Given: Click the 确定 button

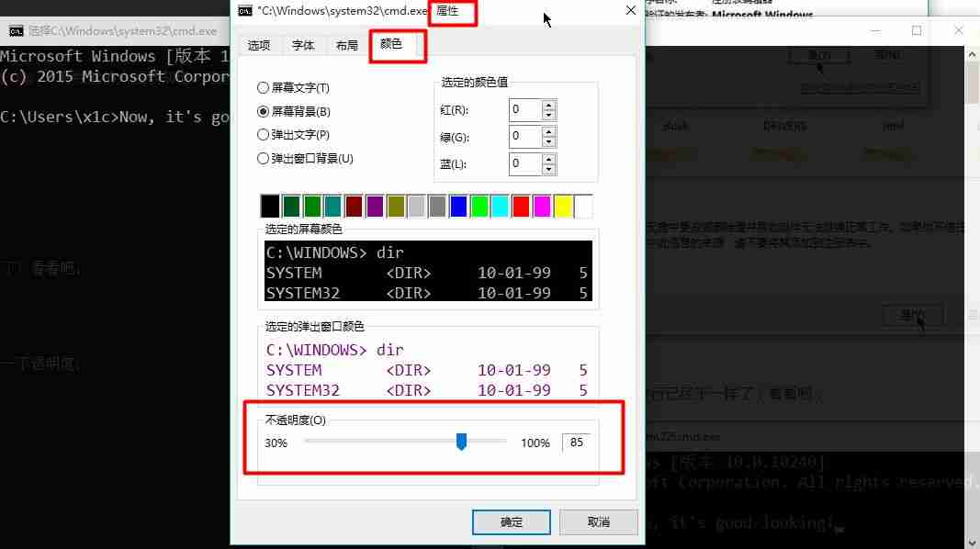Looking at the screenshot, I should tap(511, 521).
